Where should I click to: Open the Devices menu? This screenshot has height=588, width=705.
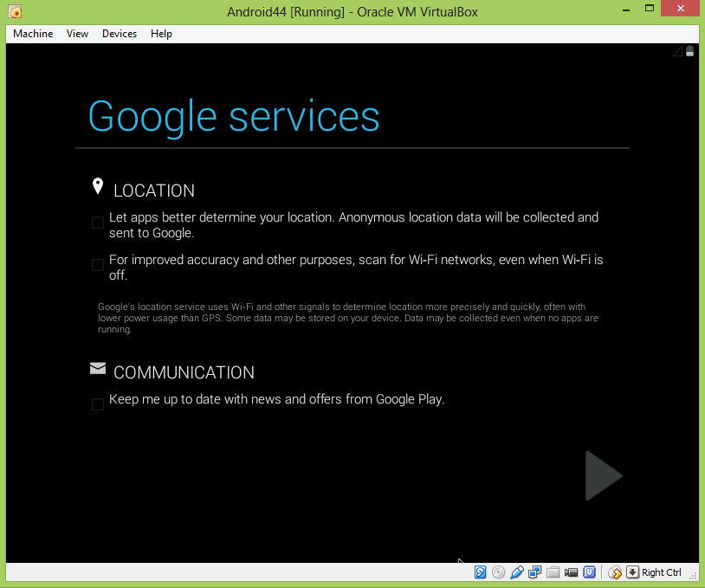tap(120, 34)
